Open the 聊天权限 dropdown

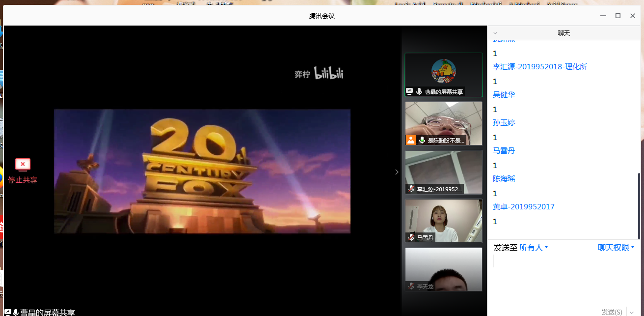click(616, 248)
